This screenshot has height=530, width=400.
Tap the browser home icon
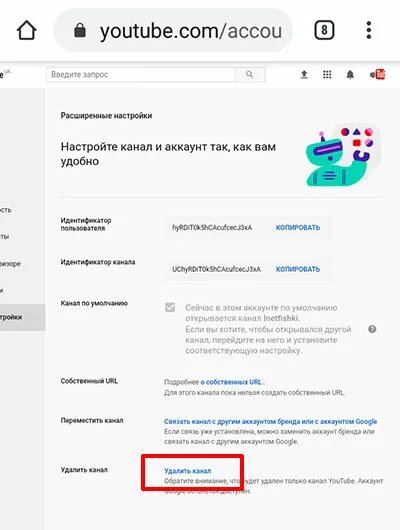point(27,30)
